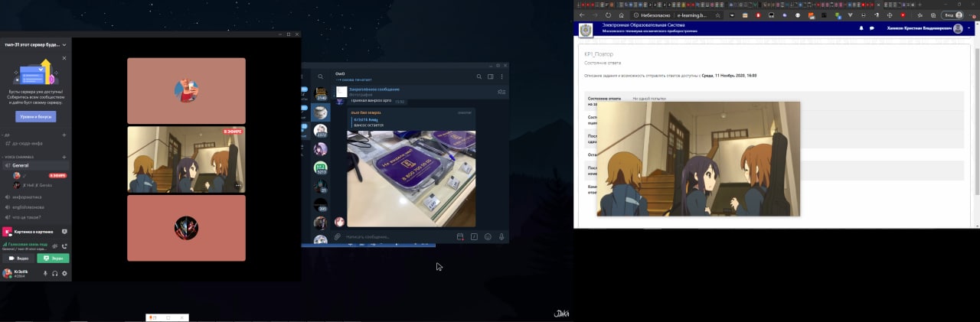This screenshot has height=322, width=980.
Task: Click the user name in e-learning header
Action: coord(919,28)
